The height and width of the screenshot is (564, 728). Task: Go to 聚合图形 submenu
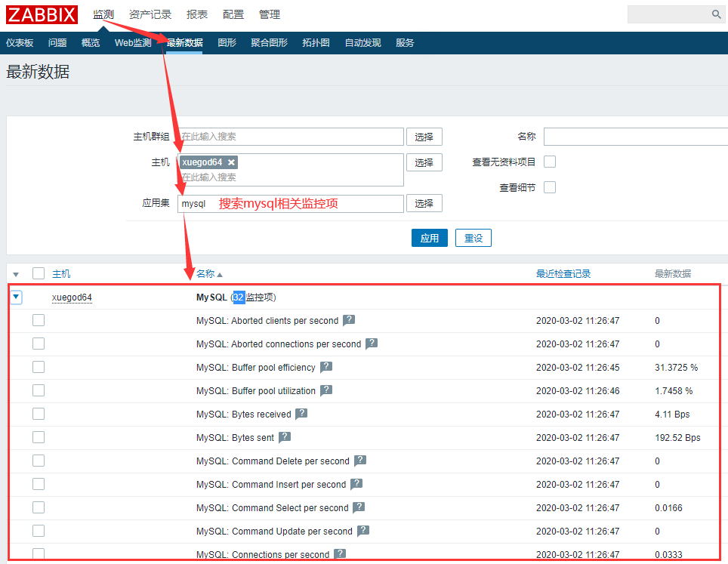point(270,43)
